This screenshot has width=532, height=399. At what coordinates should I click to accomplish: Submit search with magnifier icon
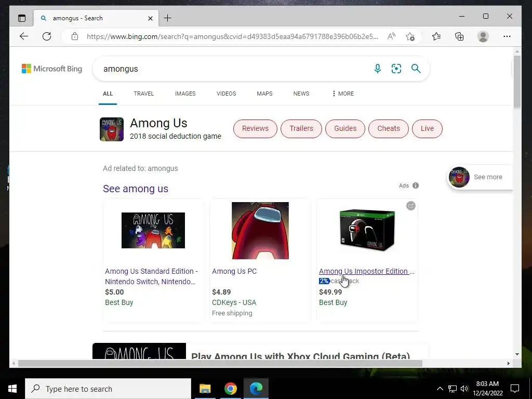[x=416, y=69]
